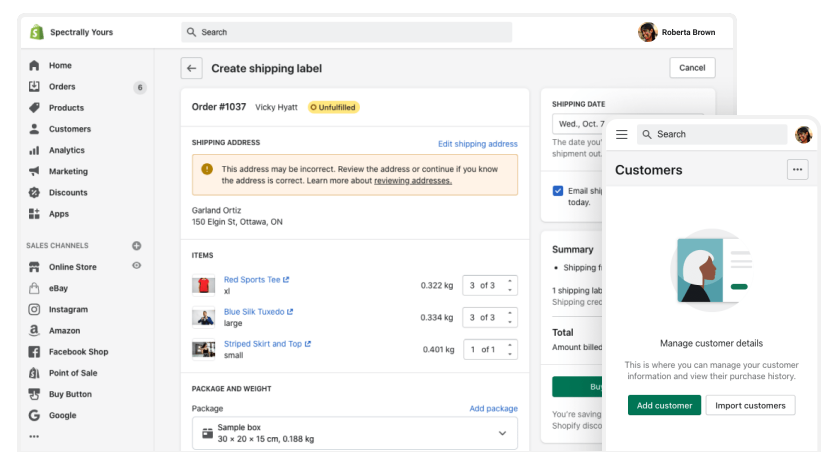
Task: Select the Blue Silk Tuxedo thumbnail
Action: pyautogui.click(x=204, y=317)
